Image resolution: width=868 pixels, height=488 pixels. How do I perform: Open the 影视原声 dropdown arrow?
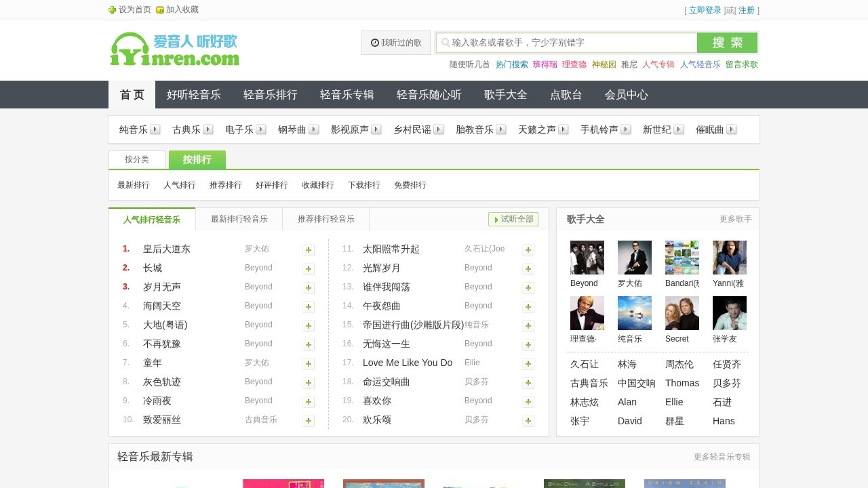click(376, 129)
